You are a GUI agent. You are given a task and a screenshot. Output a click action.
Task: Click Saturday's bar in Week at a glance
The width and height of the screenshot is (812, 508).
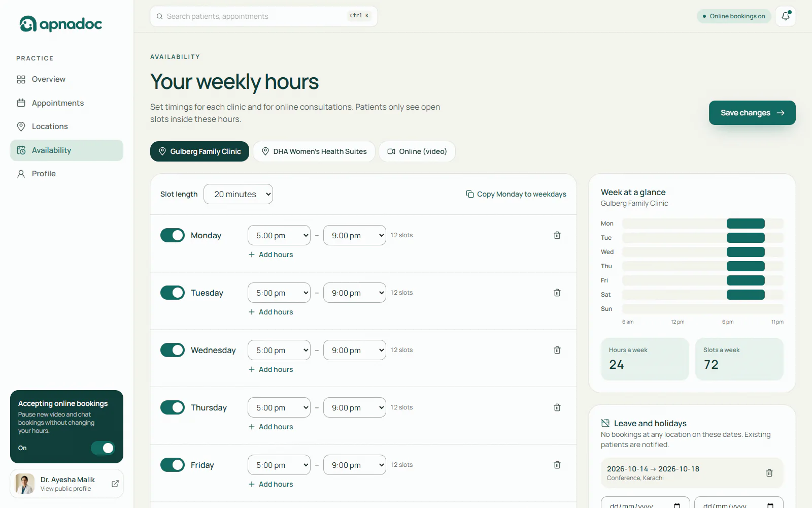click(746, 295)
